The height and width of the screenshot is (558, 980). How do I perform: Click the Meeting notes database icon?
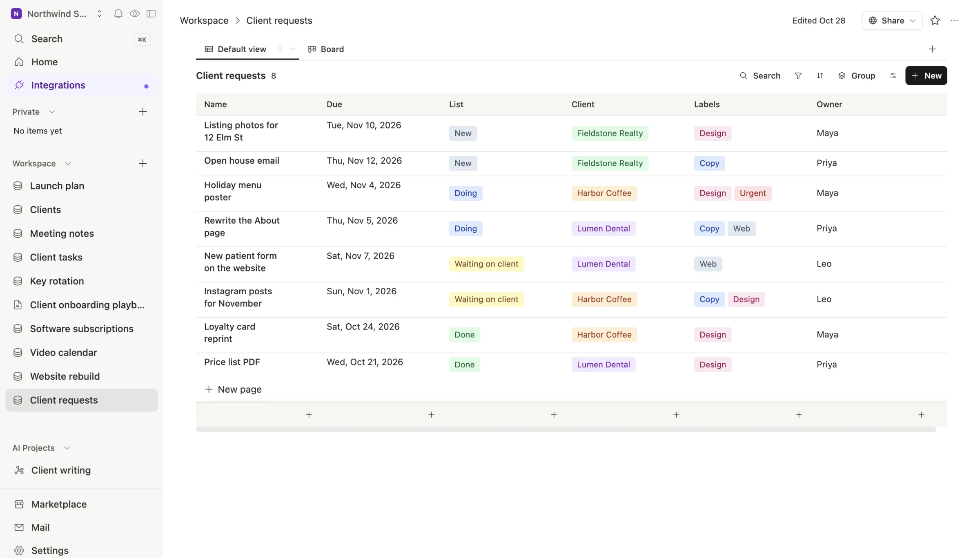(x=18, y=233)
